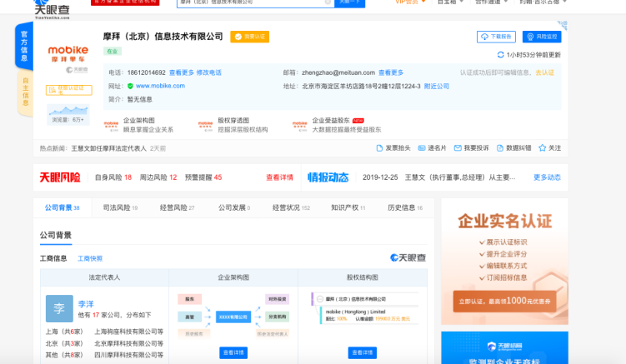Send business card via 递名片 icon

pos(422,148)
